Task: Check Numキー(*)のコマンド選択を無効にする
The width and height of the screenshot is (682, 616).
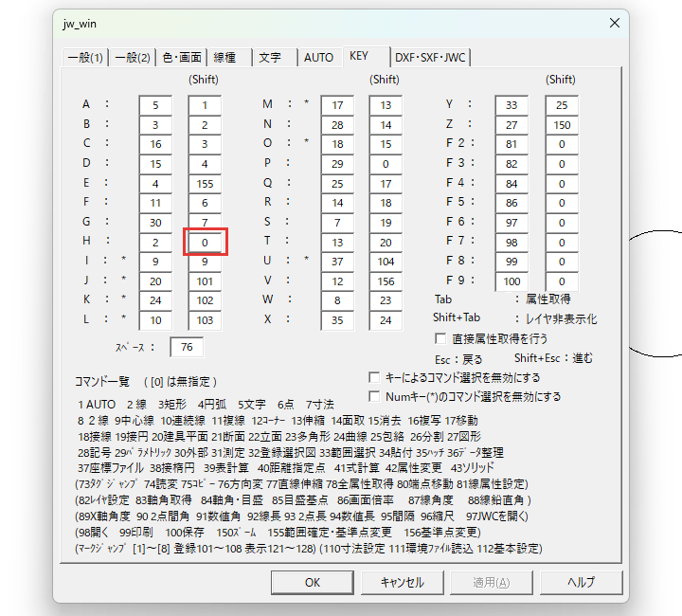Action: [374, 396]
